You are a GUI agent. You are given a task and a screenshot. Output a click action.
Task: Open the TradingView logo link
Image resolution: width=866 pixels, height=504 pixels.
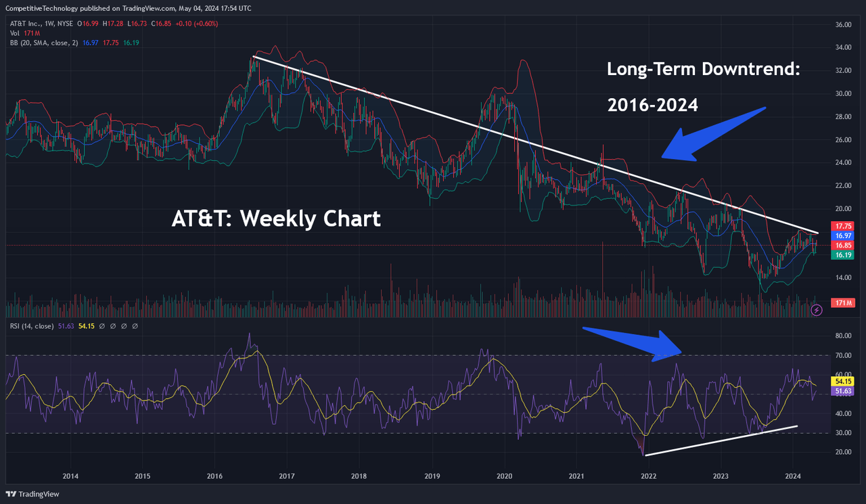33,494
